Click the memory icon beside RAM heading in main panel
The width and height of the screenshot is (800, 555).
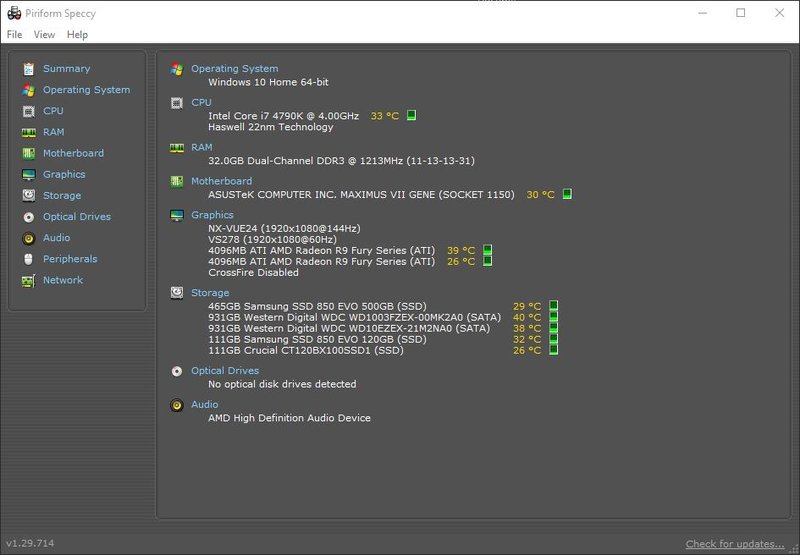pos(177,148)
